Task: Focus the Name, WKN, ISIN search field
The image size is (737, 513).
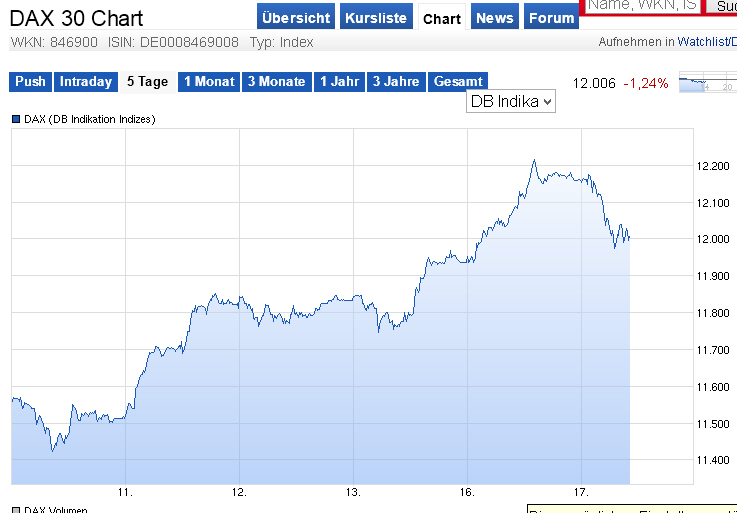Action: [643, 5]
